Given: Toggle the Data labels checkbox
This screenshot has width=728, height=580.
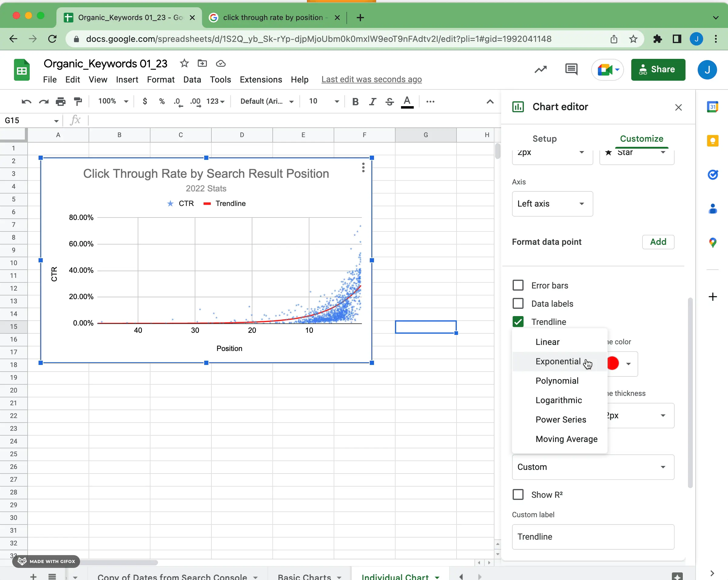Looking at the screenshot, I should pos(518,303).
